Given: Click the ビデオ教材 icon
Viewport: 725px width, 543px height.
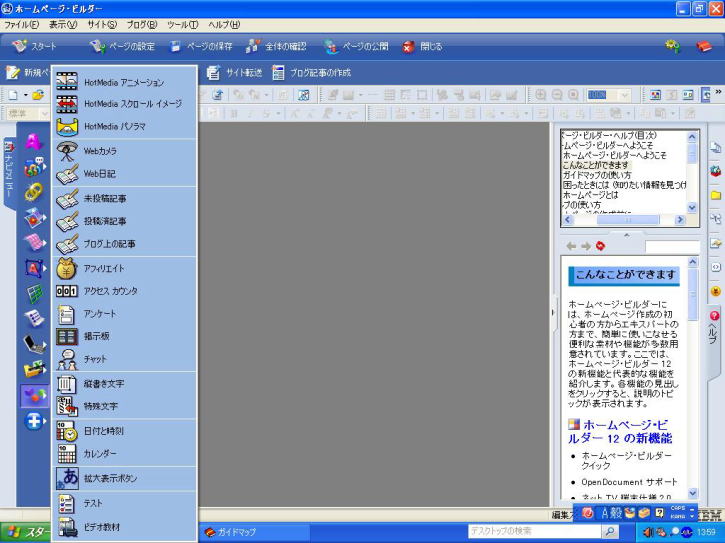Looking at the screenshot, I should [x=67, y=527].
